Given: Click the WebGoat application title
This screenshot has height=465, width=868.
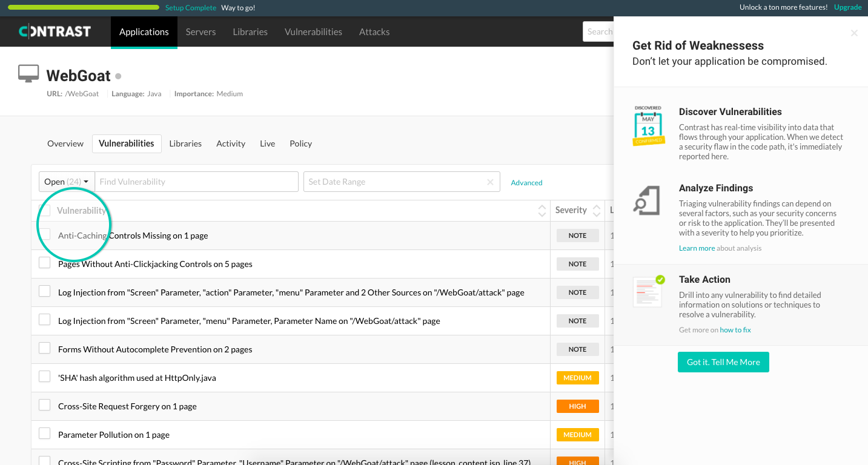Looking at the screenshot, I should (x=79, y=76).
